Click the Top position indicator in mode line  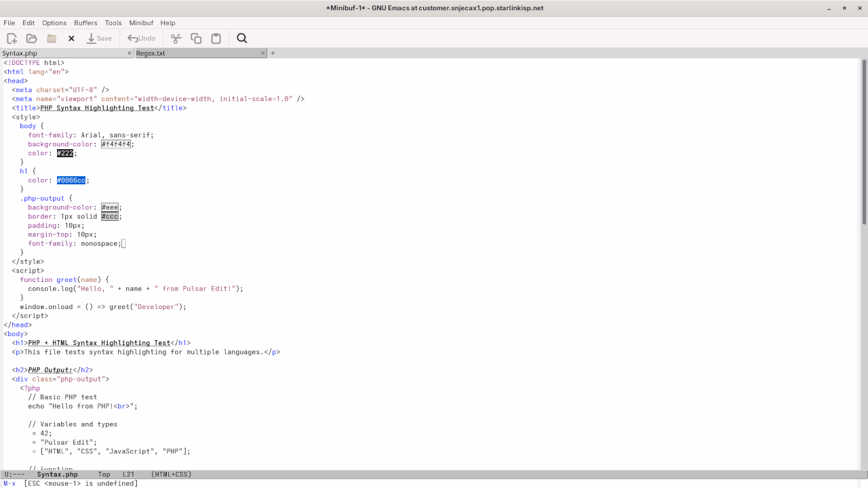(x=104, y=474)
